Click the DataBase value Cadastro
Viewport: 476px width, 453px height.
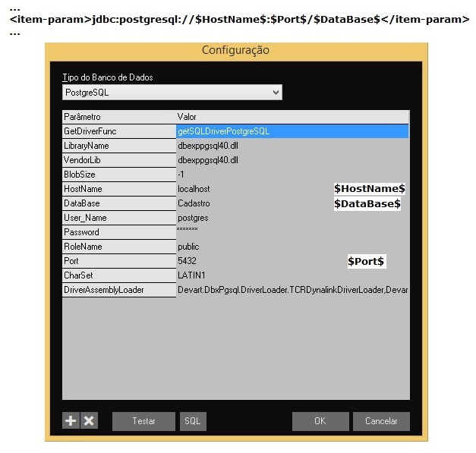(x=194, y=203)
